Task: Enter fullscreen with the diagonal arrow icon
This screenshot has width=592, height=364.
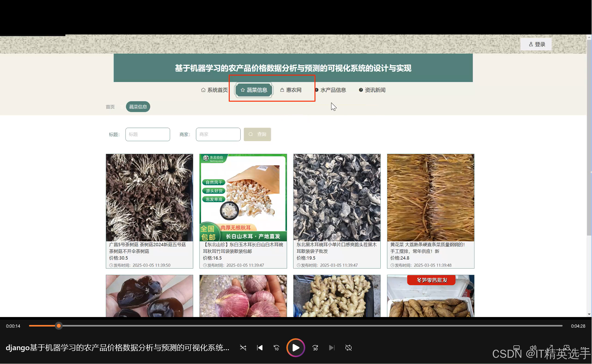Action: 550,348
